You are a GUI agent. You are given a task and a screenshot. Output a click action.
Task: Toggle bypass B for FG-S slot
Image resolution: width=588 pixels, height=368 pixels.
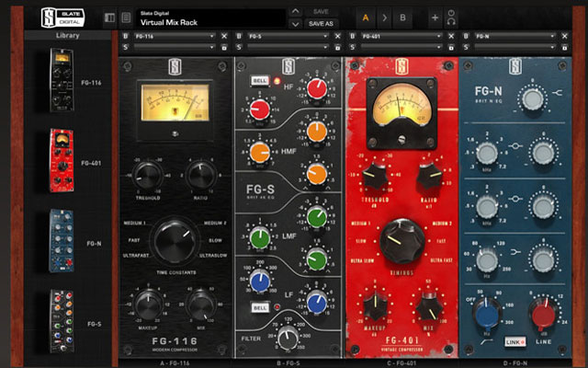239,36
